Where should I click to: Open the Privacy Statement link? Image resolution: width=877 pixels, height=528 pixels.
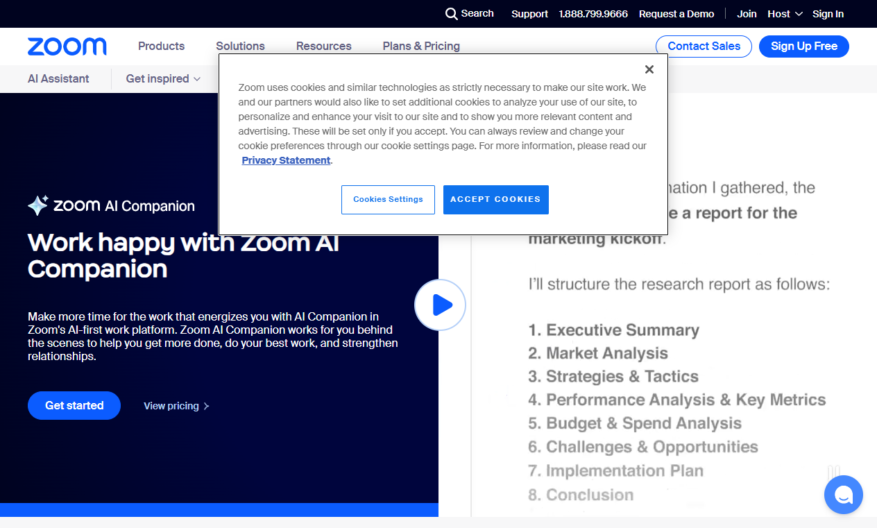[x=286, y=161]
